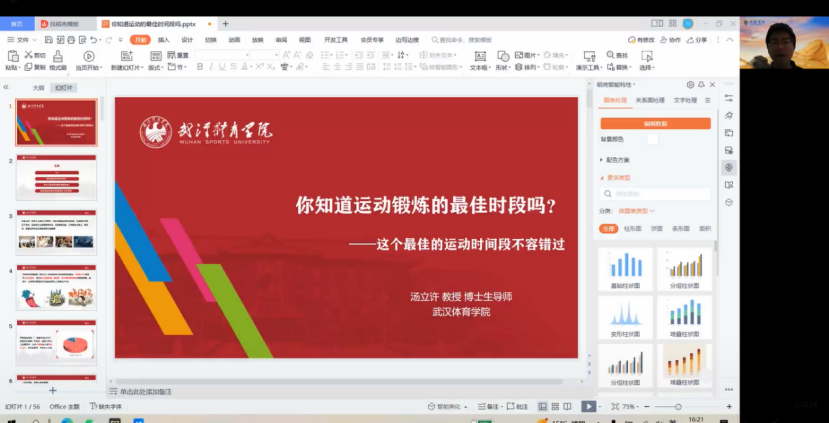Open the 插入 ribbon tab
This screenshot has height=423, width=829.
[x=163, y=40]
